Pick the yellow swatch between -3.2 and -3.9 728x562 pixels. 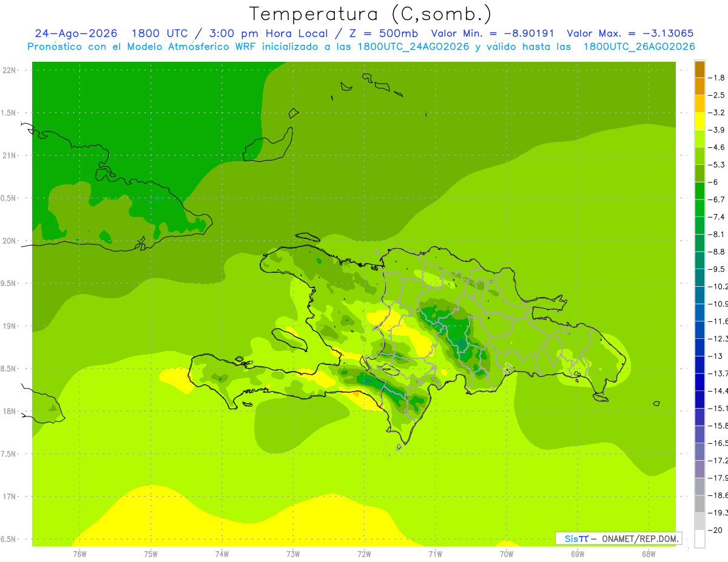click(699, 121)
